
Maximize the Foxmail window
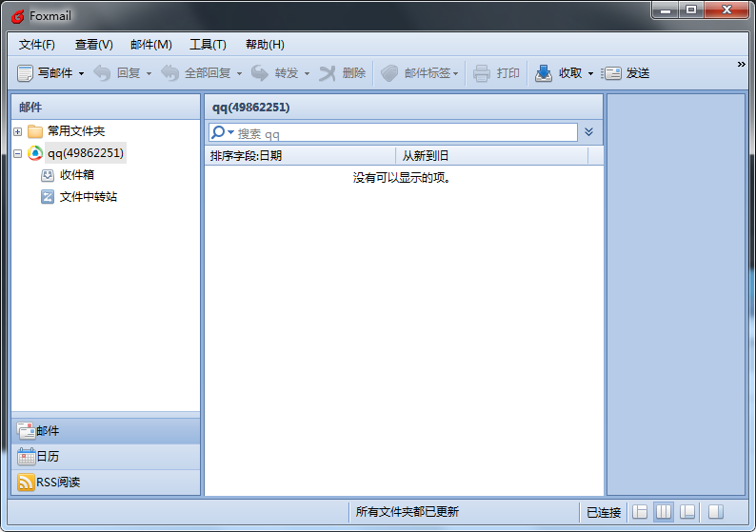(691, 10)
